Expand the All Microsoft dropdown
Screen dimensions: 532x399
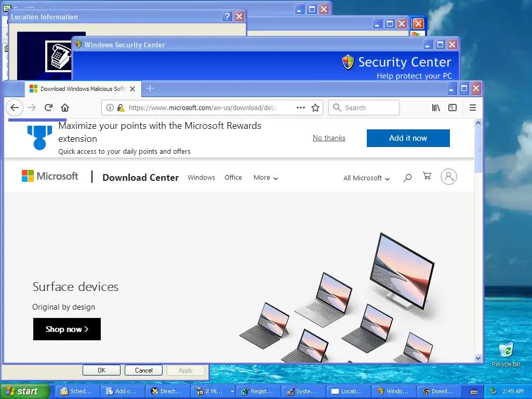coord(366,178)
